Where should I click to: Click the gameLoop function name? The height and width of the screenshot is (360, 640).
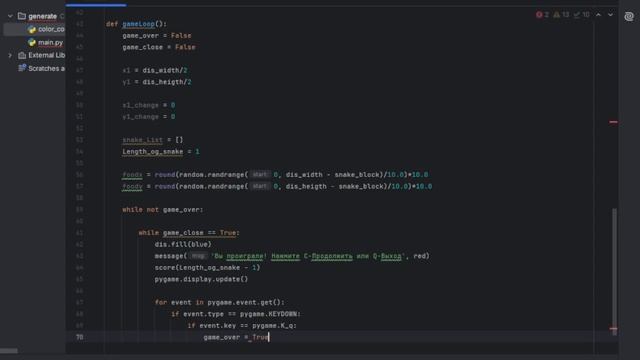pos(138,24)
